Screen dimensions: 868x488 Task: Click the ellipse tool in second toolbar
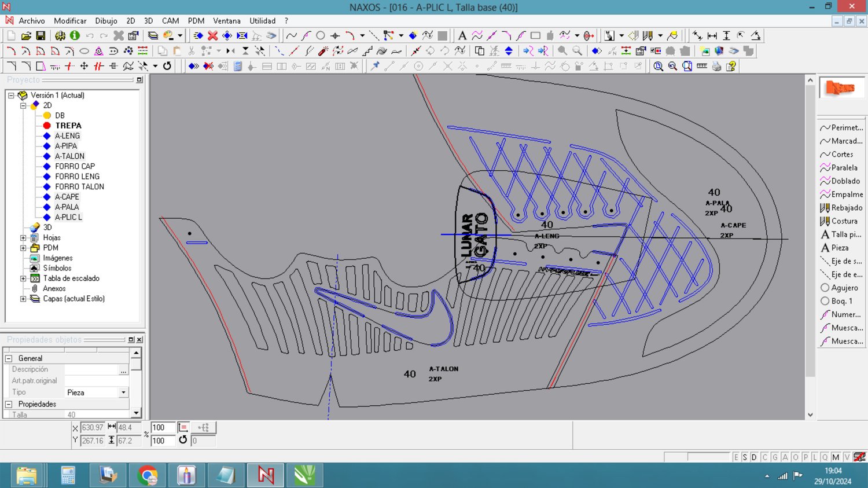coord(84,51)
